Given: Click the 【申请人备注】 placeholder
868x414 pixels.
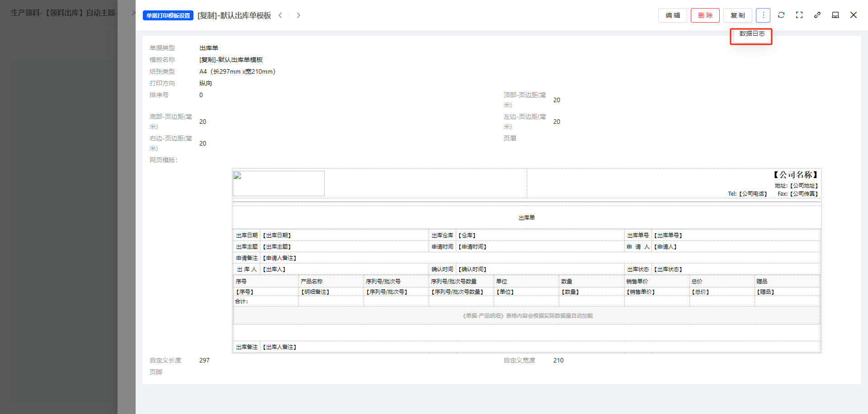Looking at the screenshot, I should click(x=279, y=258).
